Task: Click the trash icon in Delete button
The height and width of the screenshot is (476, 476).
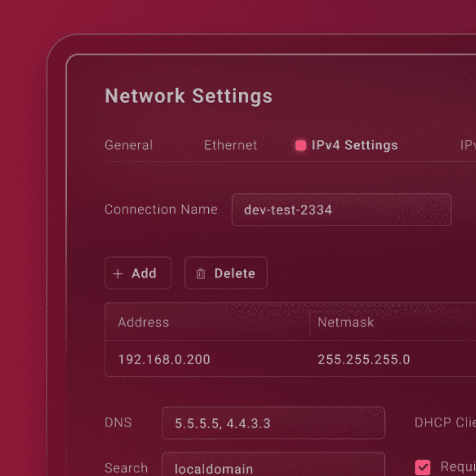Action: click(x=201, y=274)
